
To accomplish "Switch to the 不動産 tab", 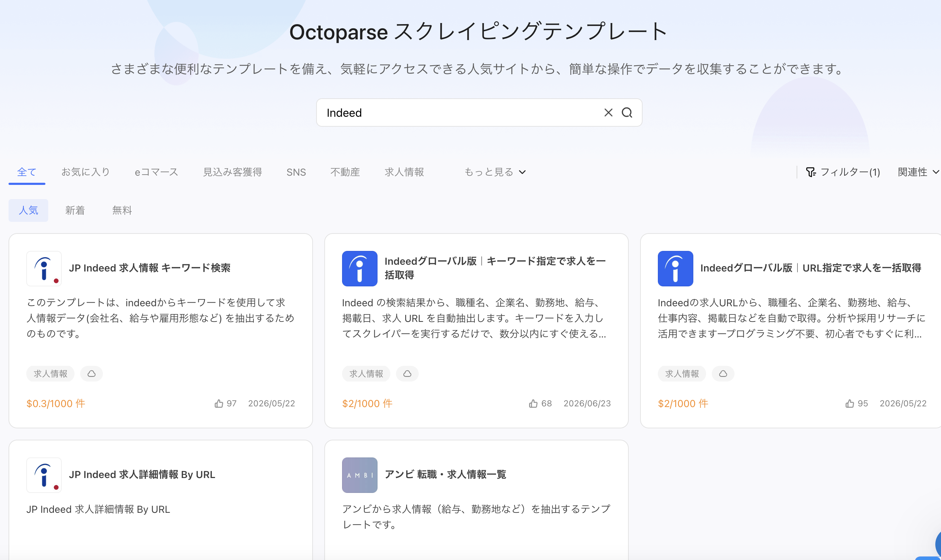I will tap(345, 172).
